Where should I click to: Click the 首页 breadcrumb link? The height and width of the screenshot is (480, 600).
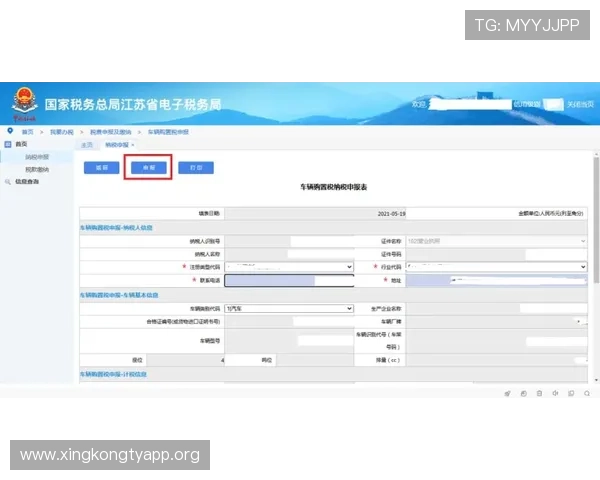[x=27, y=132]
